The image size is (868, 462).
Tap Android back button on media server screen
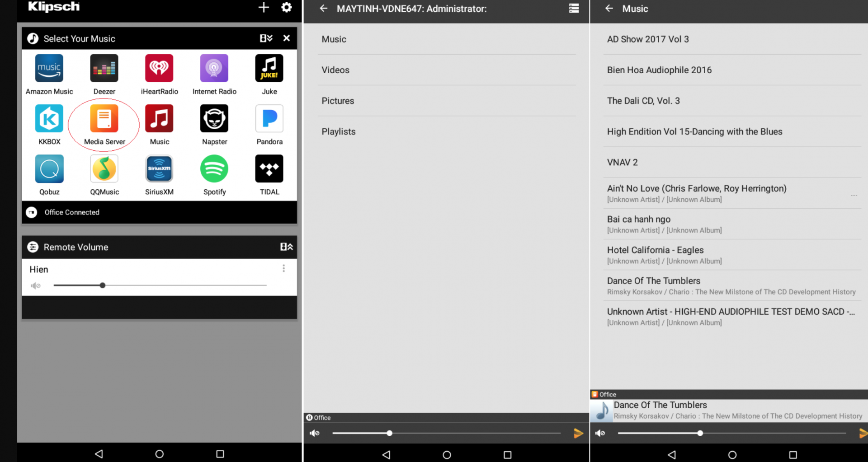tap(387, 454)
